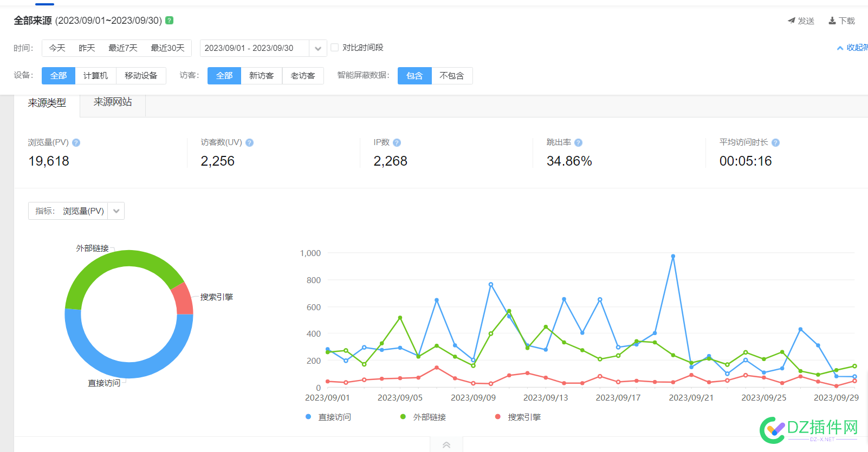The width and height of the screenshot is (868, 452).
Task: Click help icon next to IP数
Action: tap(397, 143)
